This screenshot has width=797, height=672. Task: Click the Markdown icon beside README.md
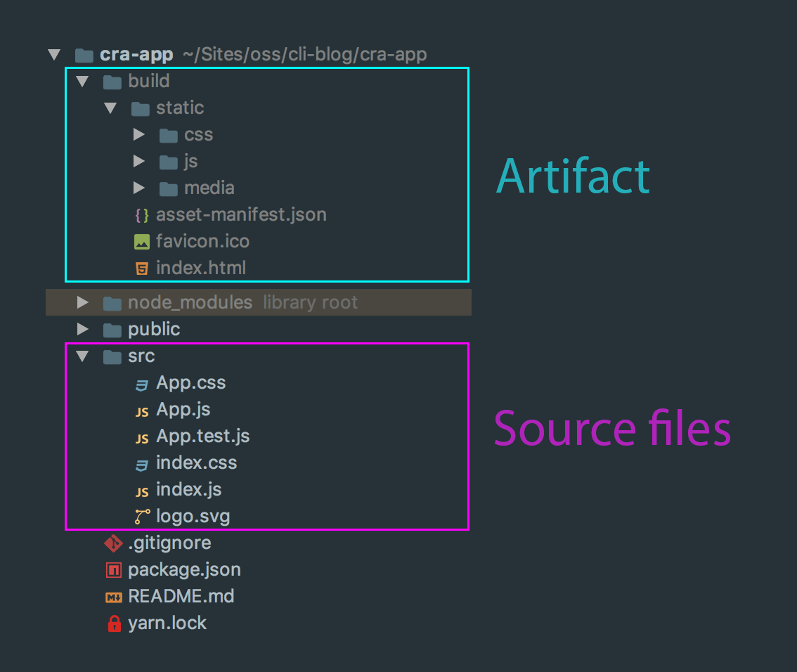pos(113,596)
